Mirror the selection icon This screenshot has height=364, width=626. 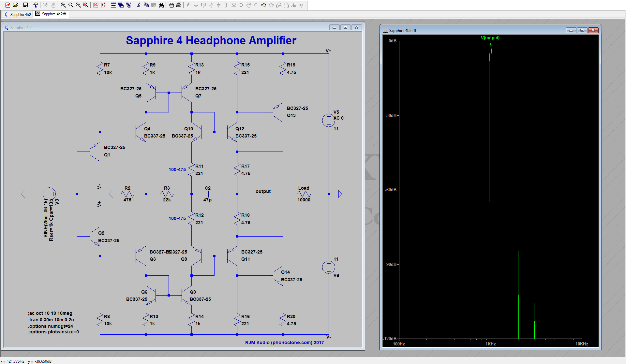286,5
